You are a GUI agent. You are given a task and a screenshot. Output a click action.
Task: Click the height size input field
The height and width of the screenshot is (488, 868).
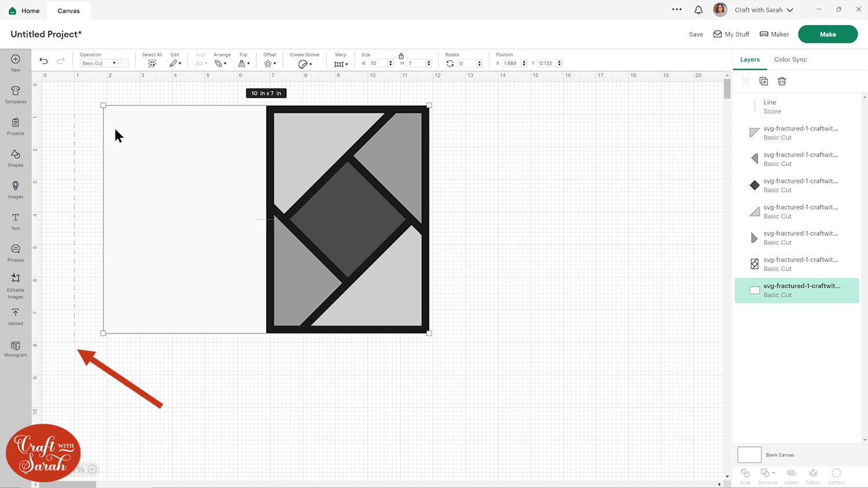416,63
